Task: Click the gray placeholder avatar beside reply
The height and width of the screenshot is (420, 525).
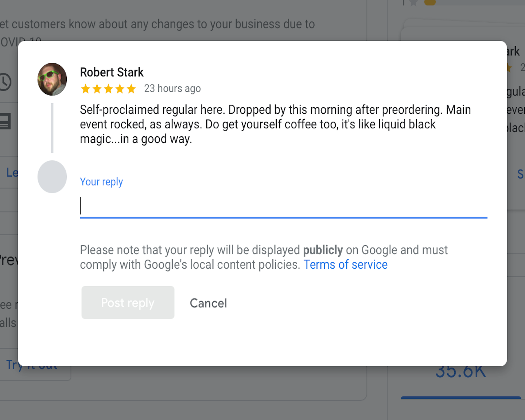Action: (52, 177)
